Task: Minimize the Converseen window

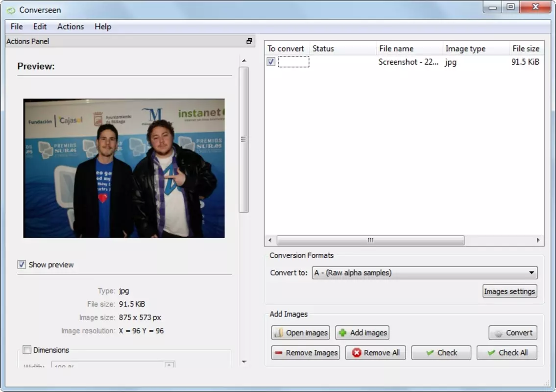Action: (492, 7)
